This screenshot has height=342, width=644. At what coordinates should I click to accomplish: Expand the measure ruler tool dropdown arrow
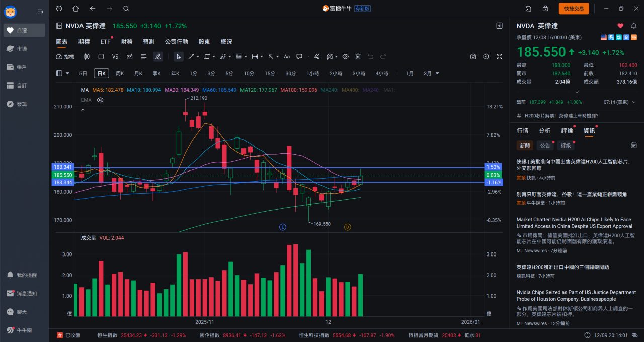(262, 57)
